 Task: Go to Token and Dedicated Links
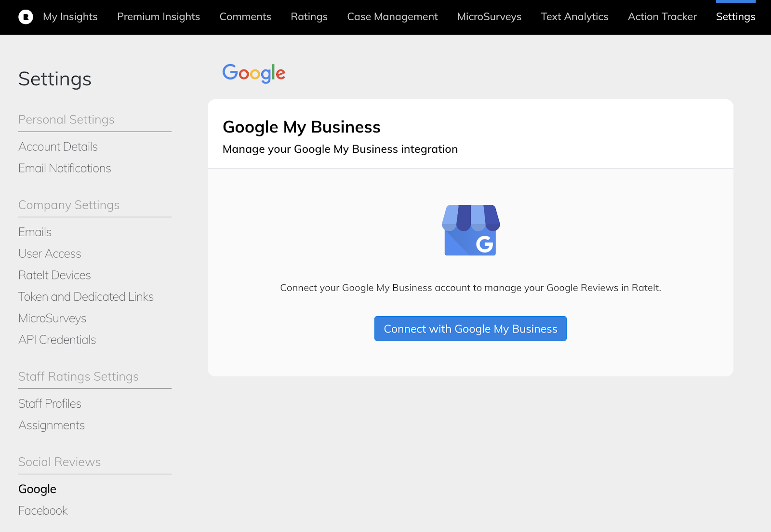[x=86, y=297]
